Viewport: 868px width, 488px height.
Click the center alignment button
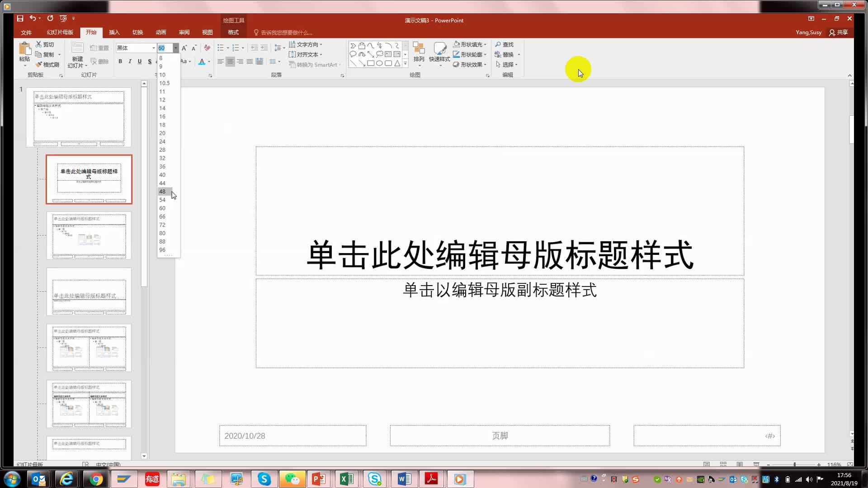pyautogui.click(x=230, y=61)
